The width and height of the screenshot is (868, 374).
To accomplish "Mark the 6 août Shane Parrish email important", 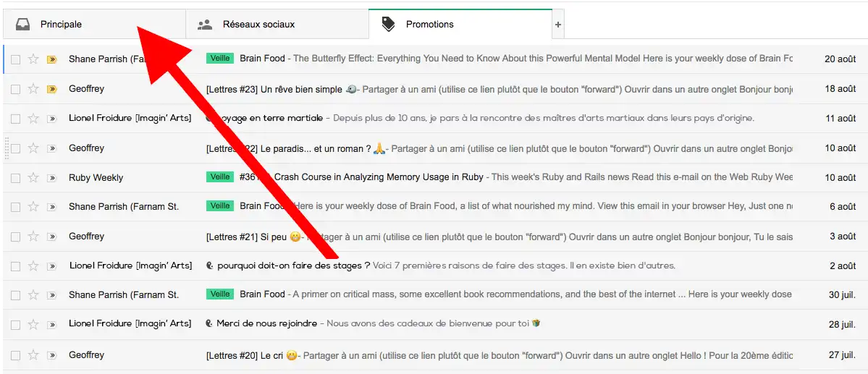I will pos(52,207).
